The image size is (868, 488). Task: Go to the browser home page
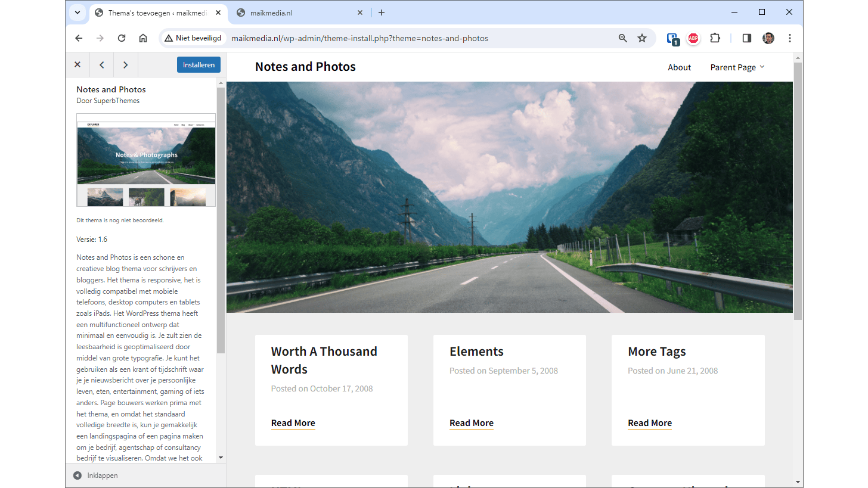(x=143, y=38)
